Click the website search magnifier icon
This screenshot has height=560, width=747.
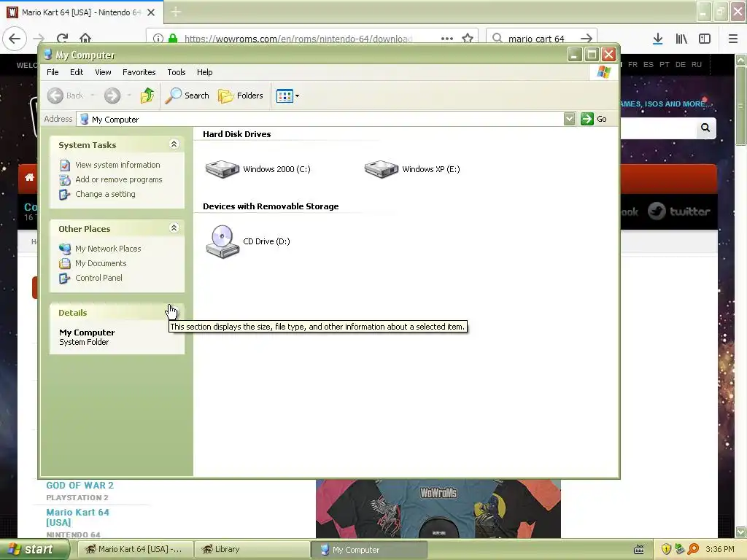[x=705, y=128]
